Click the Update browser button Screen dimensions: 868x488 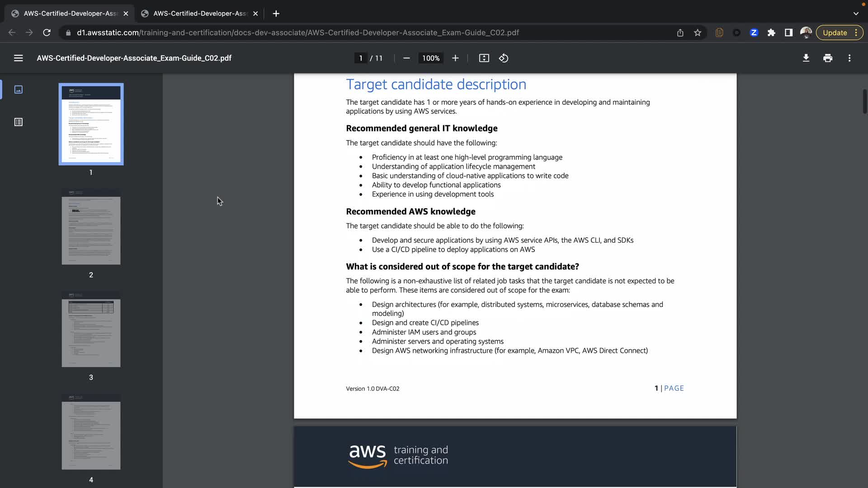(x=835, y=33)
